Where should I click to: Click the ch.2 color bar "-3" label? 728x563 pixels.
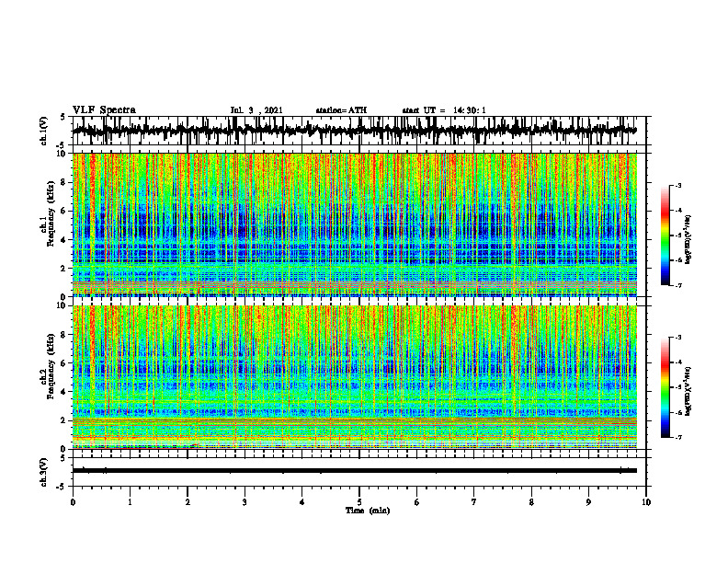(677, 338)
